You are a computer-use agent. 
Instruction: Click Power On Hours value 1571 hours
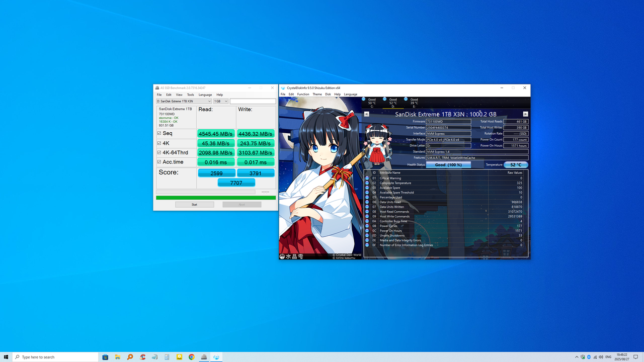pyautogui.click(x=516, y=145)
